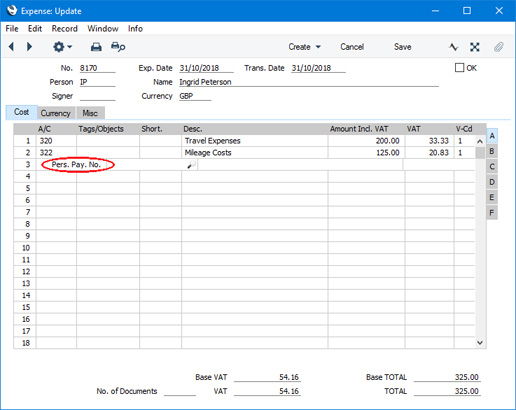Viewport: 516px width, 410px height.
Task: Click the magnifier lookup icon in row 3
Action: [x=191, y=165]
